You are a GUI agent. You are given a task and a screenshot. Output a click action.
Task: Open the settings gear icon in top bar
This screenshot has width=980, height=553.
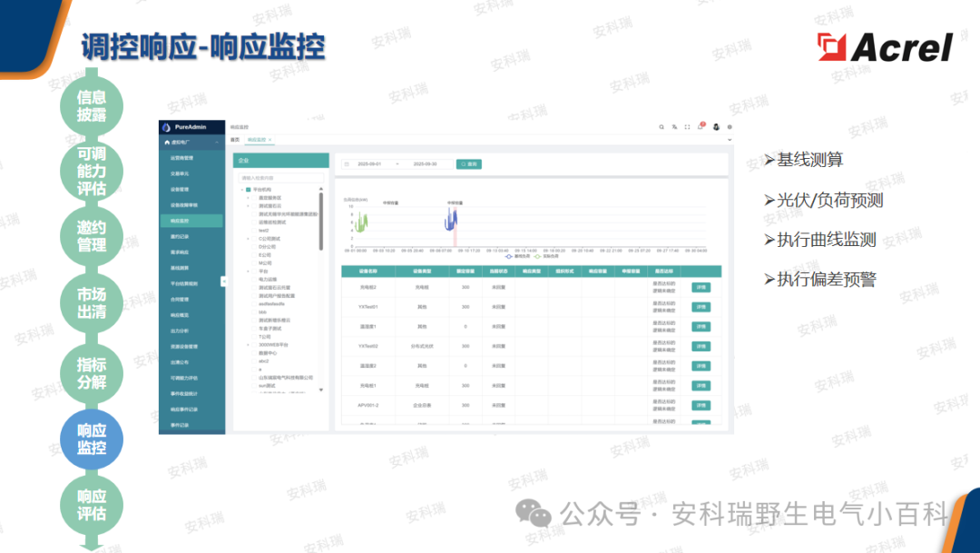(729, 127)
